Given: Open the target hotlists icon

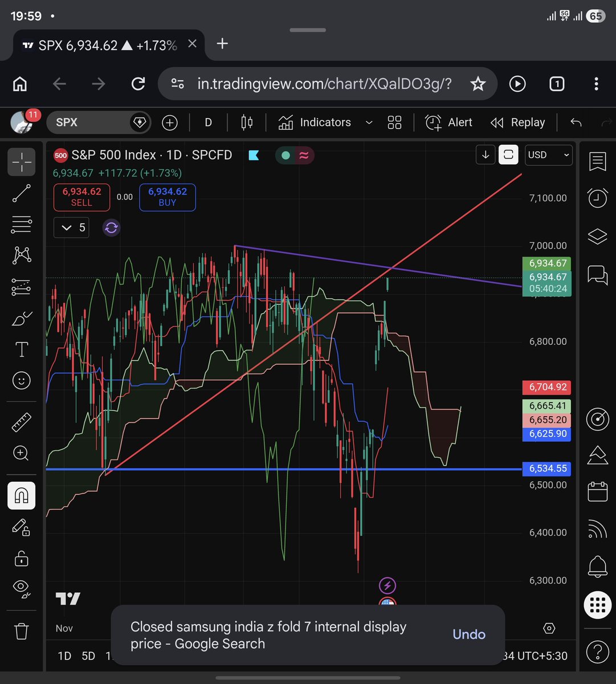Looking at the screenshot, I should click(597, 419).
